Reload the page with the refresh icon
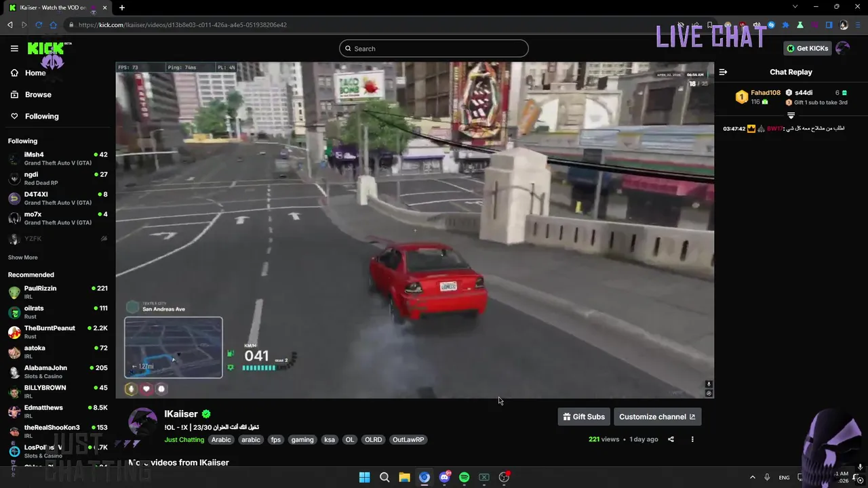868x488 pixels. click(39, 25)
